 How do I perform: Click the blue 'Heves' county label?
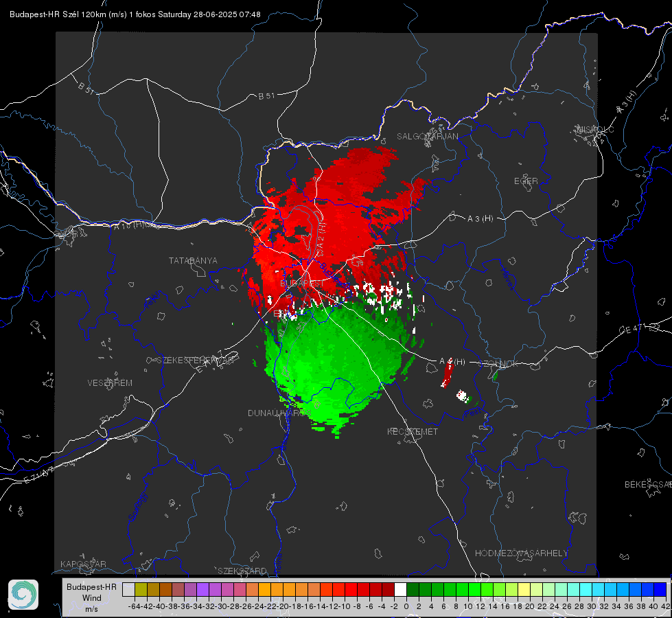507,279
